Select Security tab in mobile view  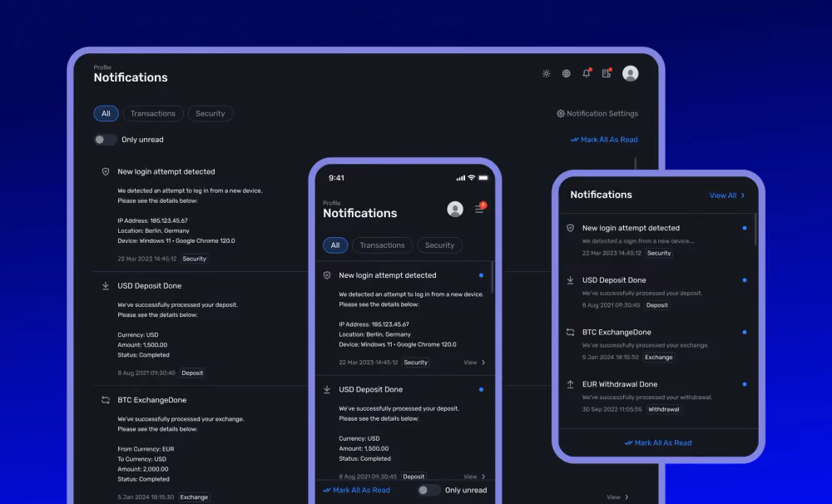[439, 245]
